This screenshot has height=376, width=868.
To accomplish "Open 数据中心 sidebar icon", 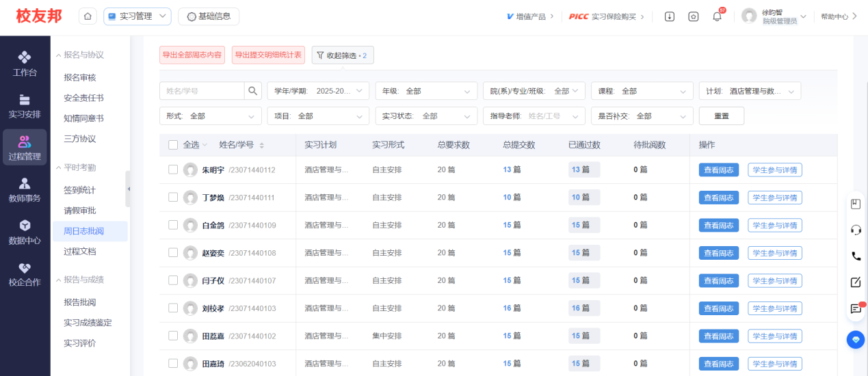I will pos(25,232).
